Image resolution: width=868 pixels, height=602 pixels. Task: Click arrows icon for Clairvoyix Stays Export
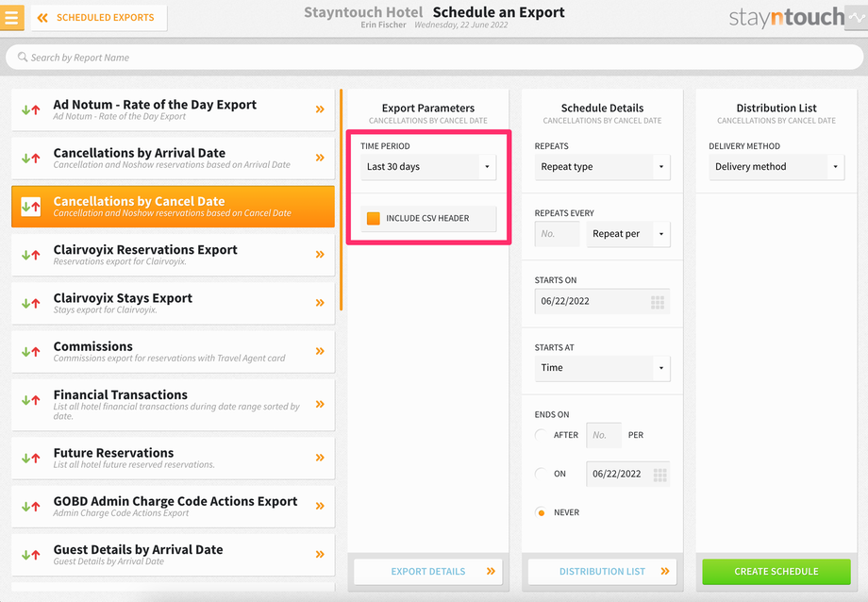coord(30,303)
